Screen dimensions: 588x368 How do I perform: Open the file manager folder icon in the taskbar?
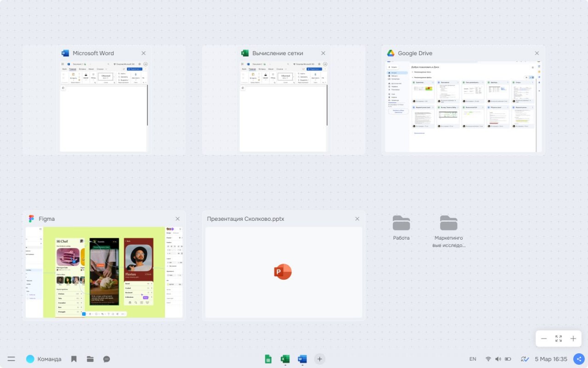[x=90, y=359]
